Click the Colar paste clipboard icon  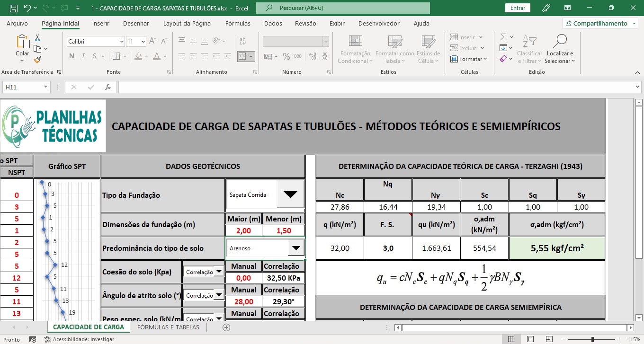[22, 42]
